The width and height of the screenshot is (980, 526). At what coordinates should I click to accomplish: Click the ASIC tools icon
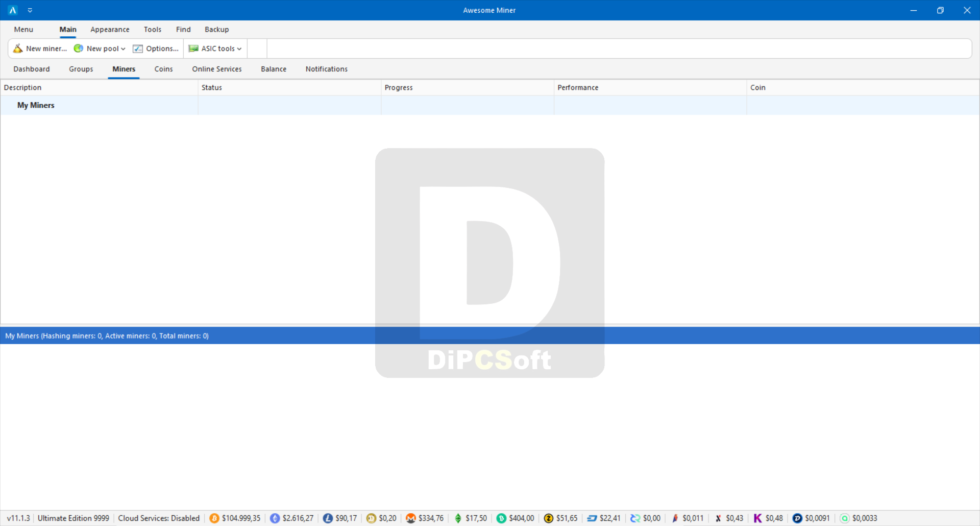click(x=193, y=49)
